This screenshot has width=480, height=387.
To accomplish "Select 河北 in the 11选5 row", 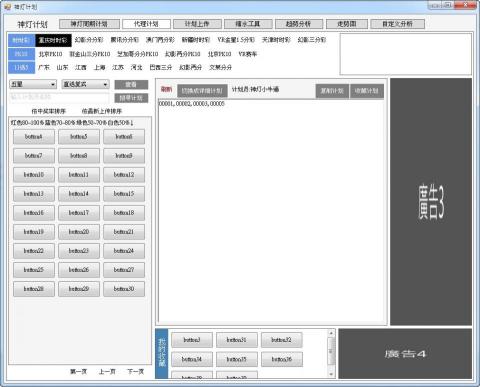I will (x=137, y=68).
